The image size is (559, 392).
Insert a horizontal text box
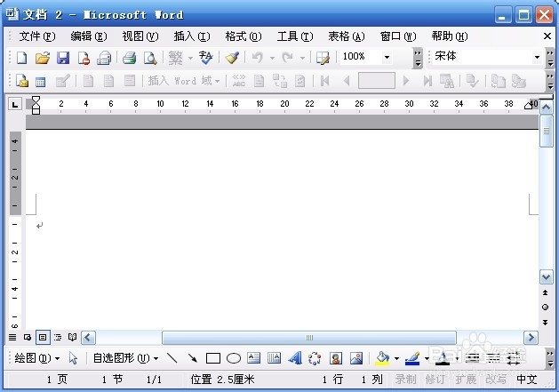254,357
